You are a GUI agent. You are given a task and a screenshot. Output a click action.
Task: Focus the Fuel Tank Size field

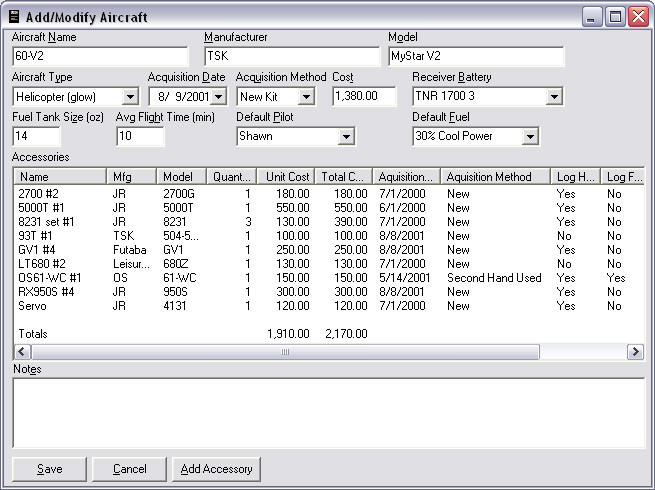point(36,137)
